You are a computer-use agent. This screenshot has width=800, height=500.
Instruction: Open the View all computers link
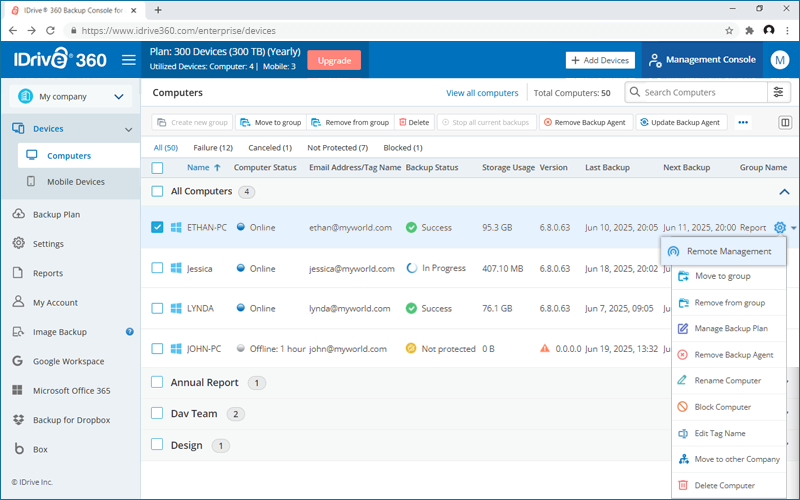(482, 93)
